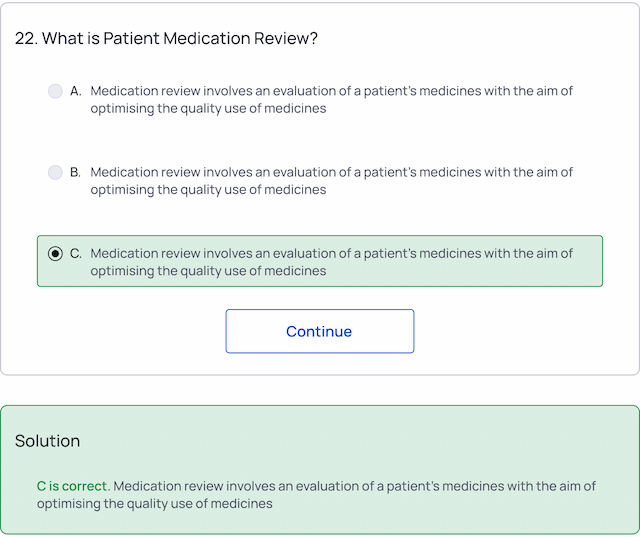Click the solution explanation's first-line sentence
The width and height of the screenshot is (640, 537).
point(355,487)
